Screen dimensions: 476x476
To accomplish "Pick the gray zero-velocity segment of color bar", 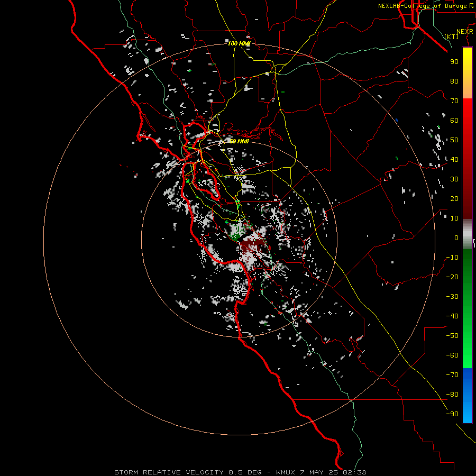I will [467, 234].
